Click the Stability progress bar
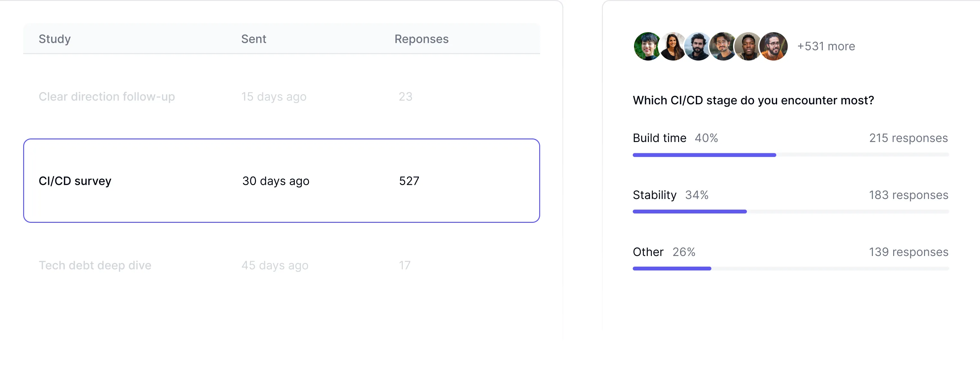 tap(791, 212)
